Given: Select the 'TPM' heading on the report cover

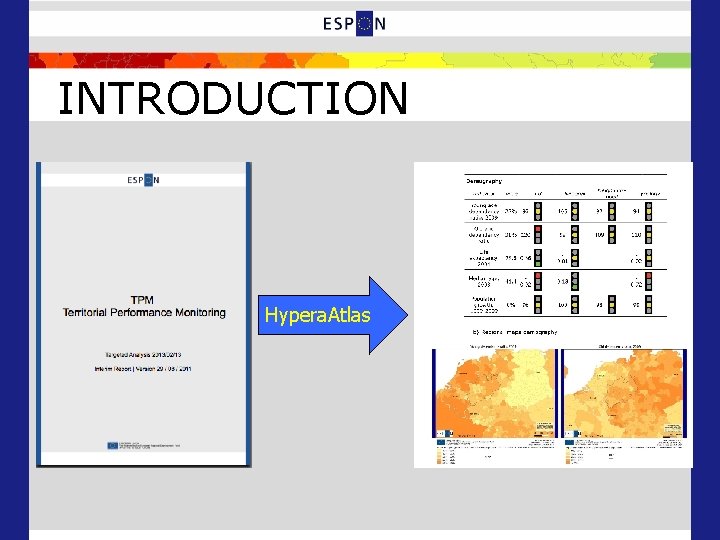Looking at the screenshot, I should (x=142, y=300).
